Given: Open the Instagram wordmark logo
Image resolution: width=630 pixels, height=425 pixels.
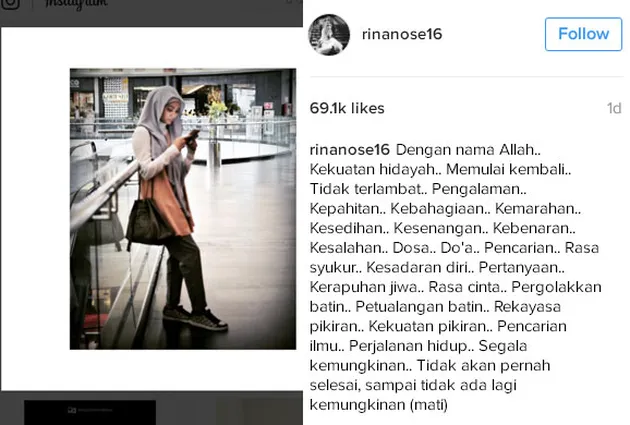Looking at the screenshot, I should coord(76,4).
